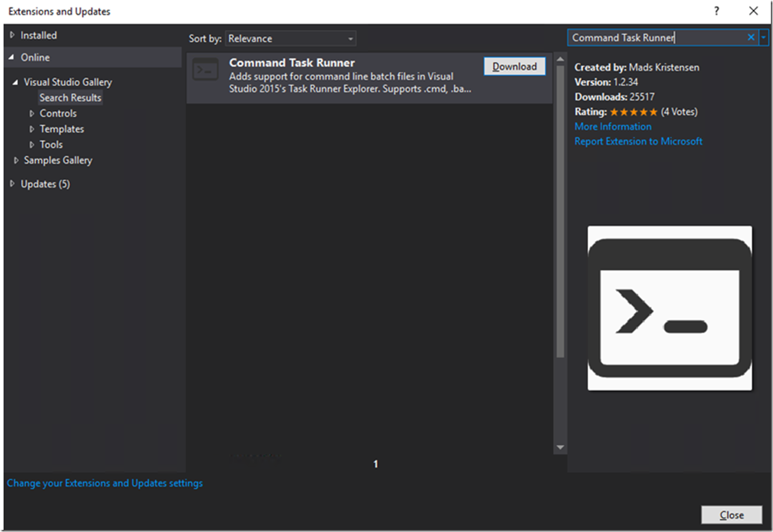Expand the Installed category arrow

tap(12, 35)
